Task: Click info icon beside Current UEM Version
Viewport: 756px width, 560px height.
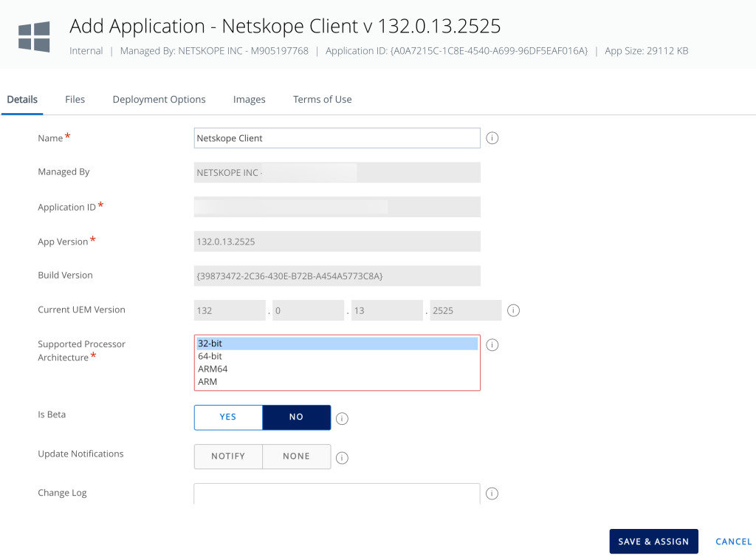Action: coord(514,310)
